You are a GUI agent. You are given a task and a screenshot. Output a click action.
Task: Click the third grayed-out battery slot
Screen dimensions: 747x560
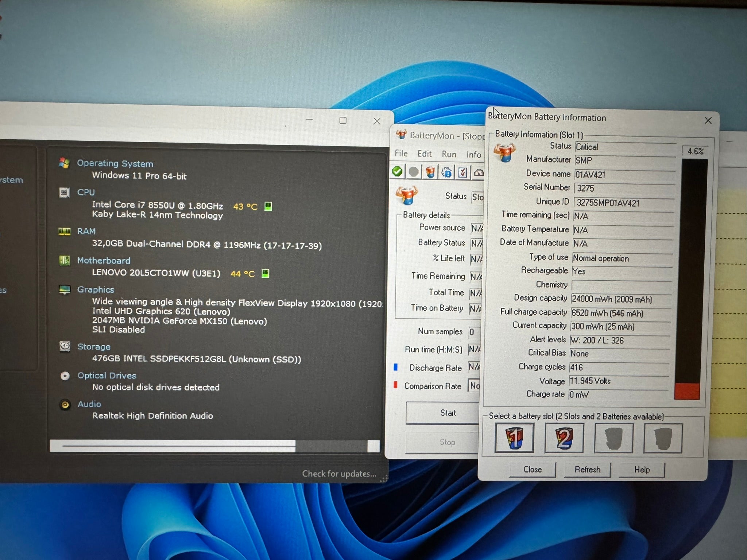[614, 438]
